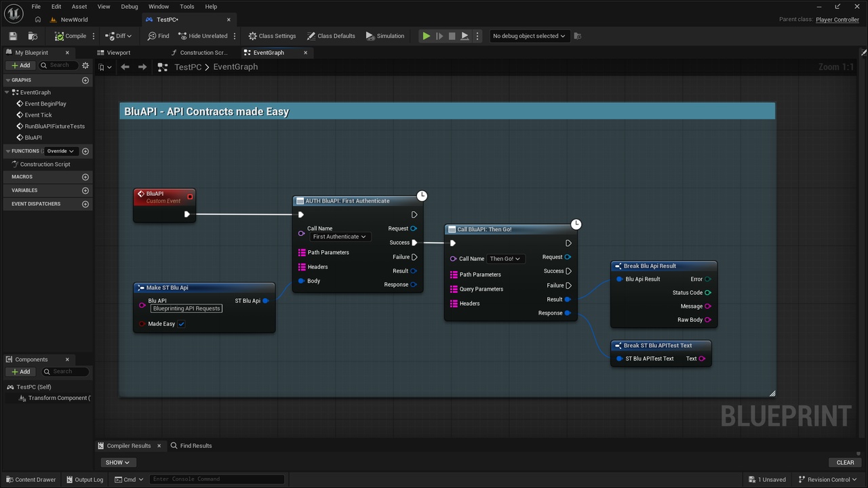
Task: Switch to the Viewport tab
Action: click(x=118, y=52)
